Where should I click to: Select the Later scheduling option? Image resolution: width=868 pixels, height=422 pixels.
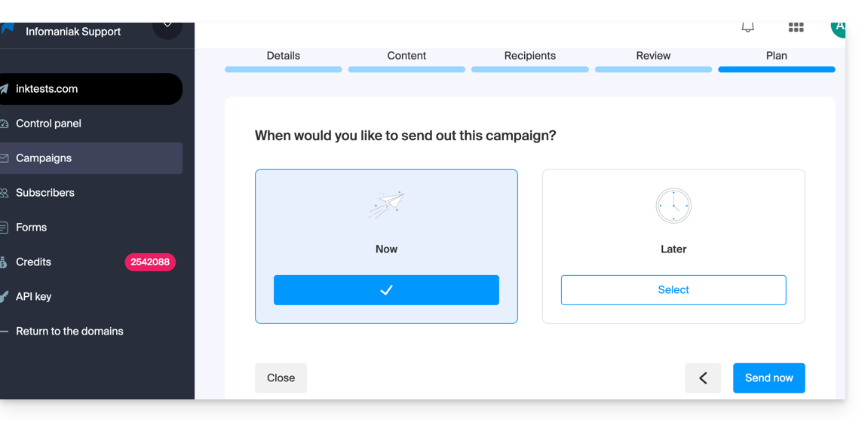tap(673, 290)
